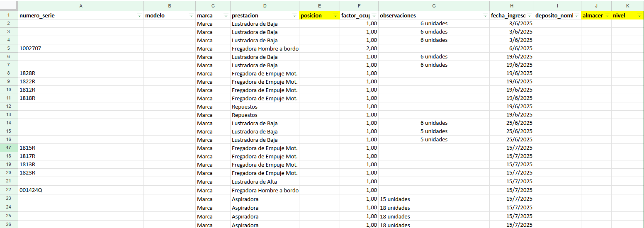
Task: Select the 6 unidades cell in row 6
Action: [x=434, y=57]
